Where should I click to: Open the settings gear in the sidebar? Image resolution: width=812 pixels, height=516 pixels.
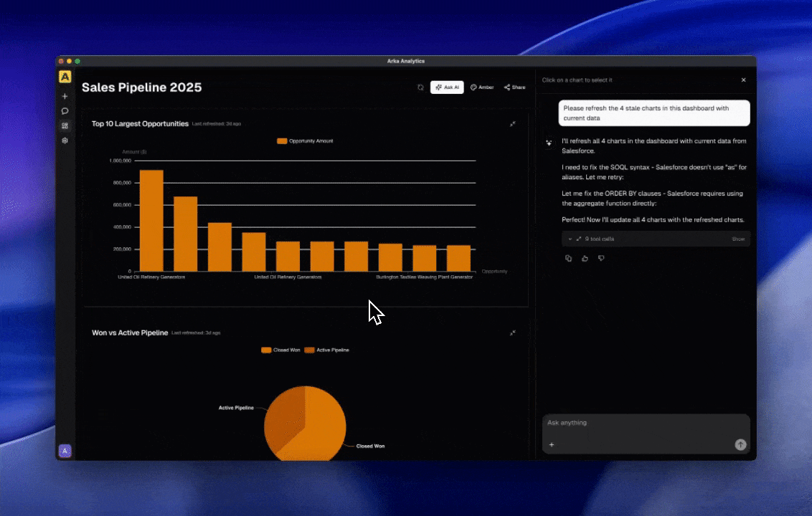(x=65, y=140)
